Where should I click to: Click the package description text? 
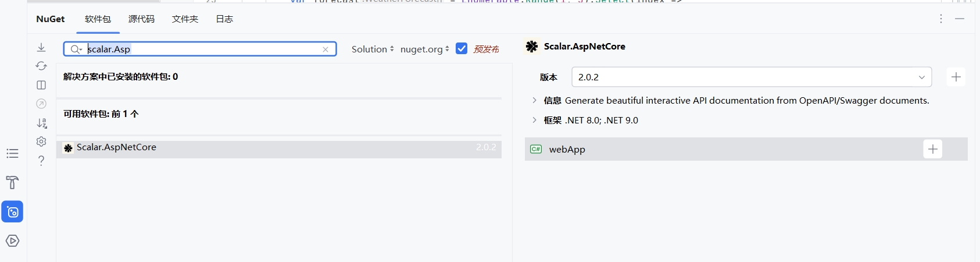tap(747, 101)
